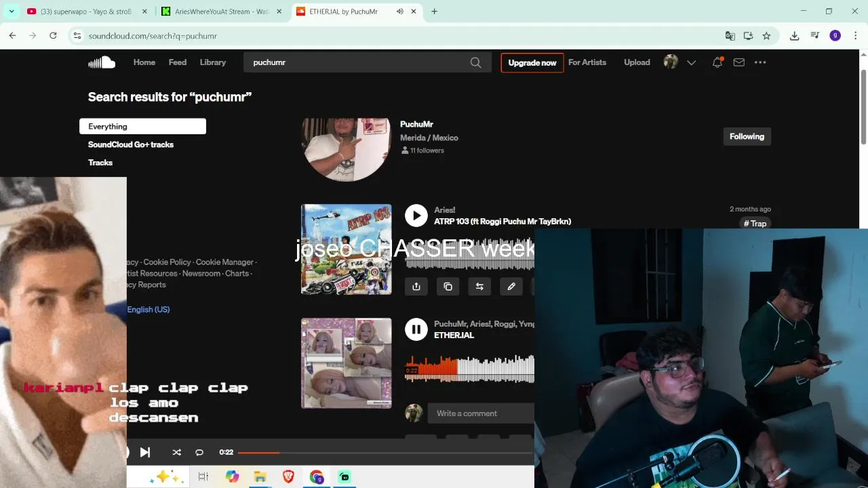This screenshot has height=488, width=868.
Task: Click the user avatar in header
Action: (671, 62)
